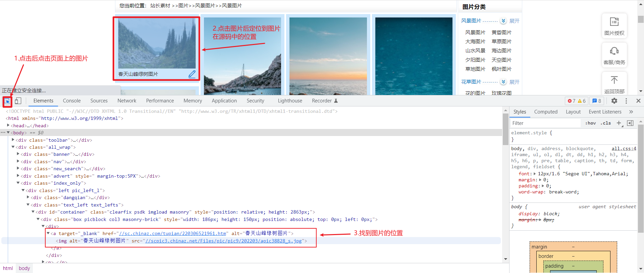This screenshot has height=273, width=644.
Task: Open the Event Listeners tab
Action: point(605,112)
